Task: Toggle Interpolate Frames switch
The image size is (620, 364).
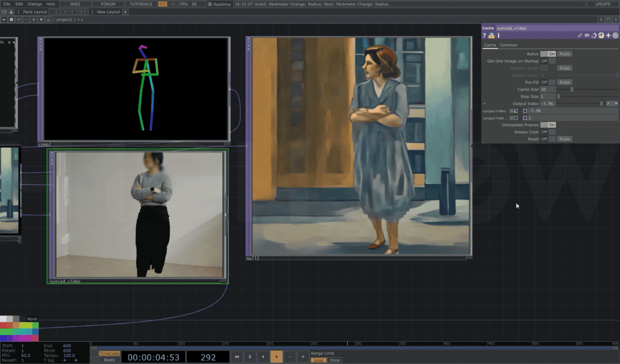Action: [x=548, y=125]
